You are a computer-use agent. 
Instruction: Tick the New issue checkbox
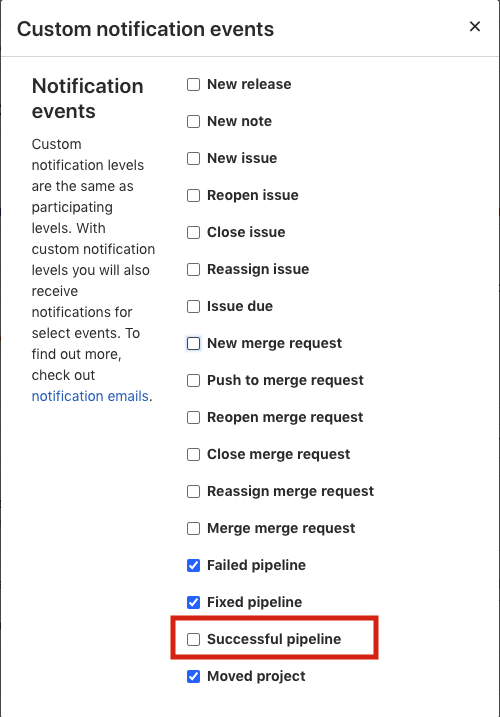point(194,159)
